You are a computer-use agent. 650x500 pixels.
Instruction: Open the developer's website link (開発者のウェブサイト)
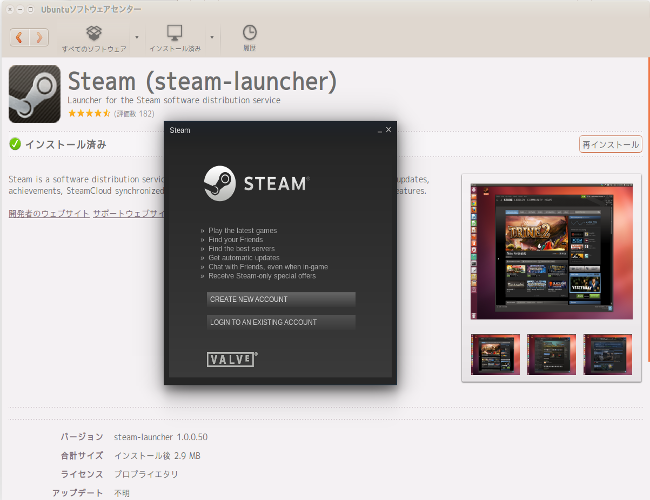(49, 214)
